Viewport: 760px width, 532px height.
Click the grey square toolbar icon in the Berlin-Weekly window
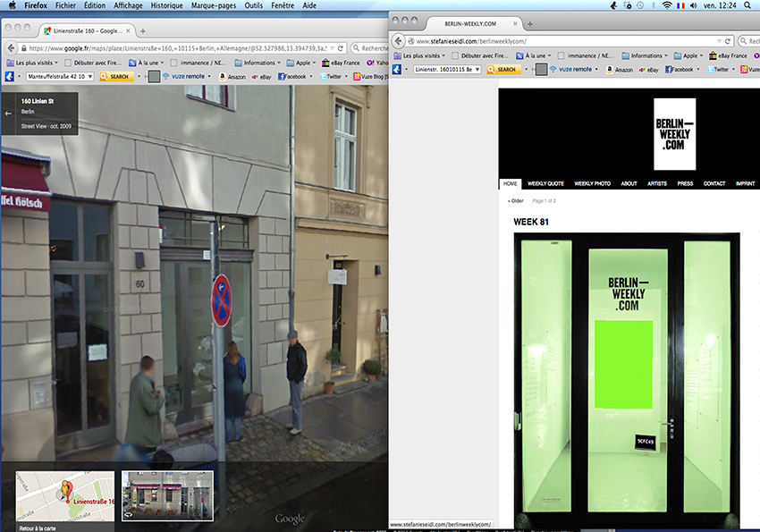click(542, 69)
